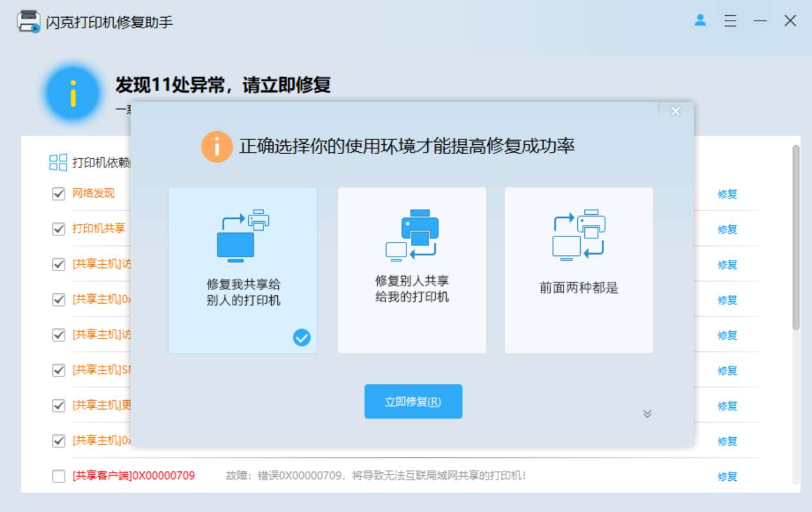Click the printer dependency grid icon
Screen dimensions: 812x512
click(58, 162)
